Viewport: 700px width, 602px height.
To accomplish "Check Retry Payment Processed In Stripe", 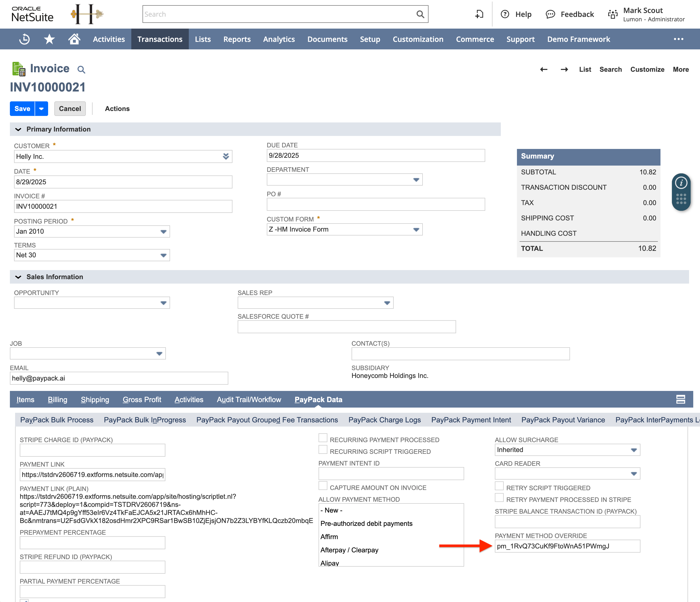I will click(x=499, y=497).
